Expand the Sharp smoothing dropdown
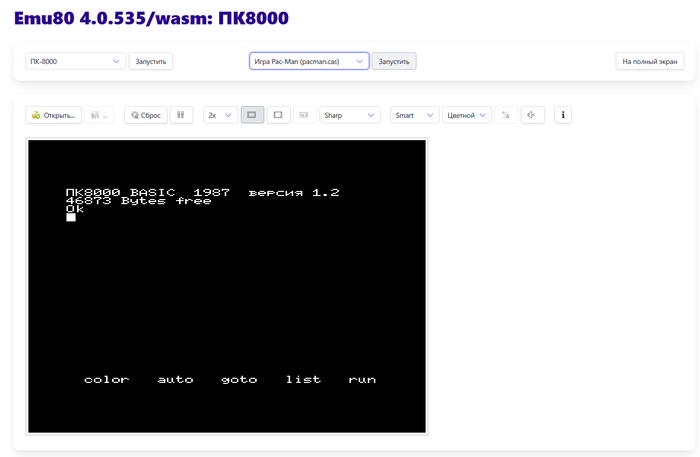The image size is (700, 457). click(x=350, y=115)
